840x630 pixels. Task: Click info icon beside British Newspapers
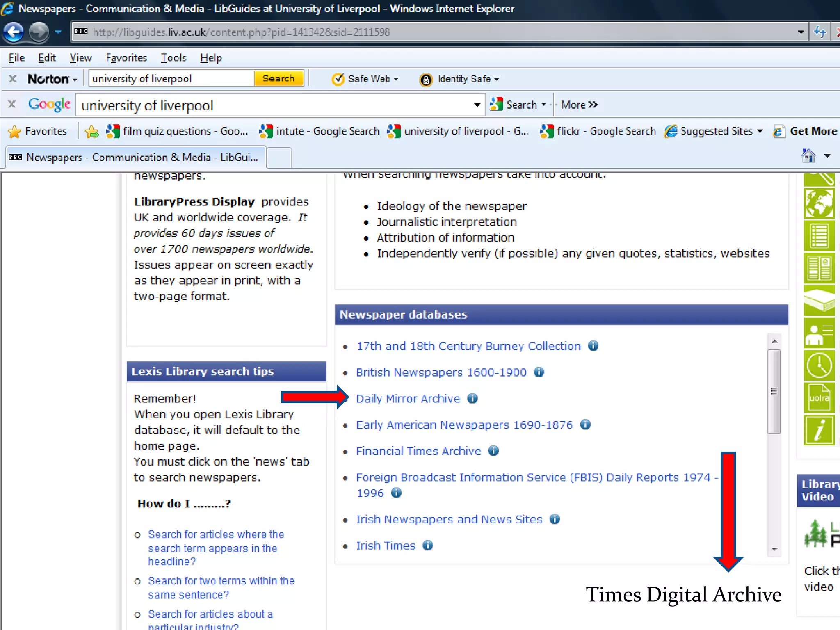[x=539, y=372]
